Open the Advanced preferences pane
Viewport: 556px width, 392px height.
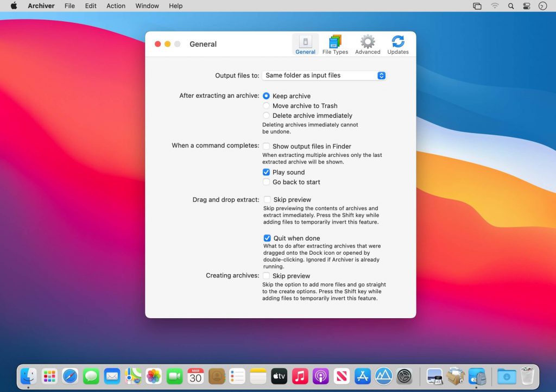coord(368,43)
